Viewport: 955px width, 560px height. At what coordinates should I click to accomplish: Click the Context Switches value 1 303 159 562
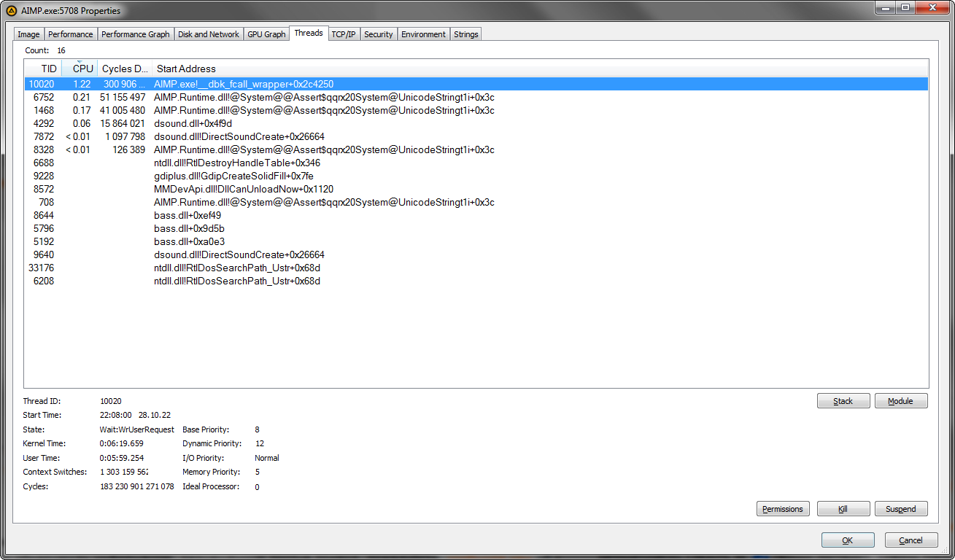pyautogui.click(x=124, y=472)
